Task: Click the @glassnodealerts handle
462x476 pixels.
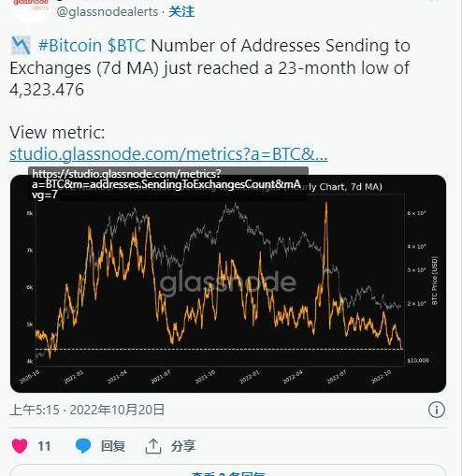Action: [x=108, y=12]
